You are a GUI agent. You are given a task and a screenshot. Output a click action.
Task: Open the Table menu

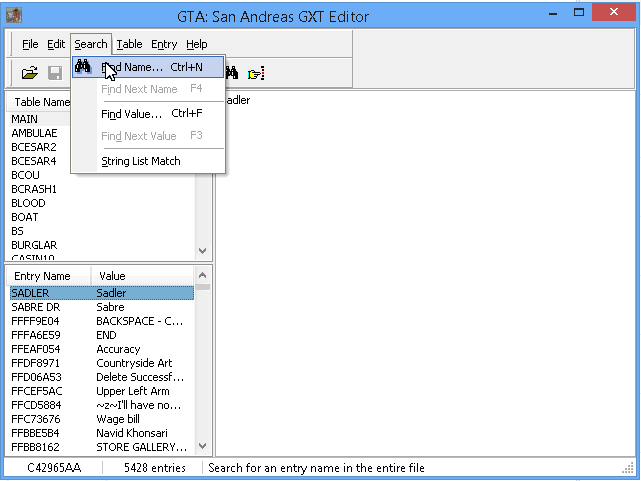pyautogui.click(x=129, y=44)
